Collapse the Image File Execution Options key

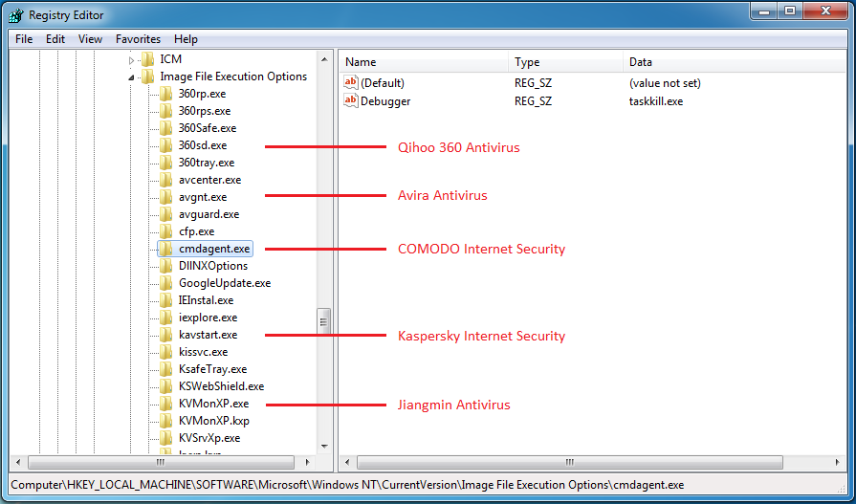tap(131, 77)
